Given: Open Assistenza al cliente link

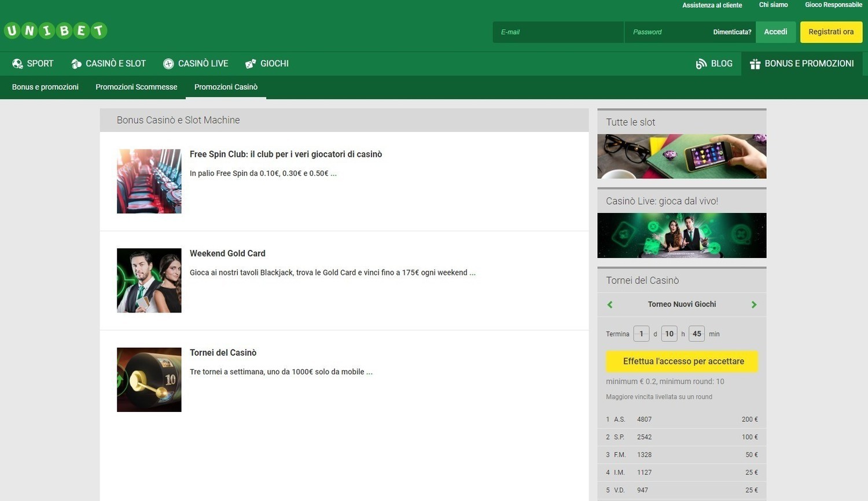Looking at the screenshot, I should [x=712, y=5].
